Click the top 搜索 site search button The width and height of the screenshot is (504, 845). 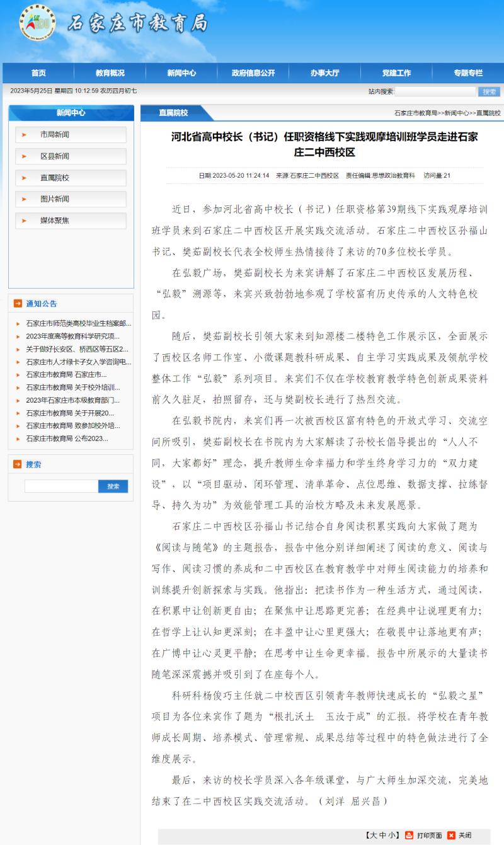click(489, 91)
